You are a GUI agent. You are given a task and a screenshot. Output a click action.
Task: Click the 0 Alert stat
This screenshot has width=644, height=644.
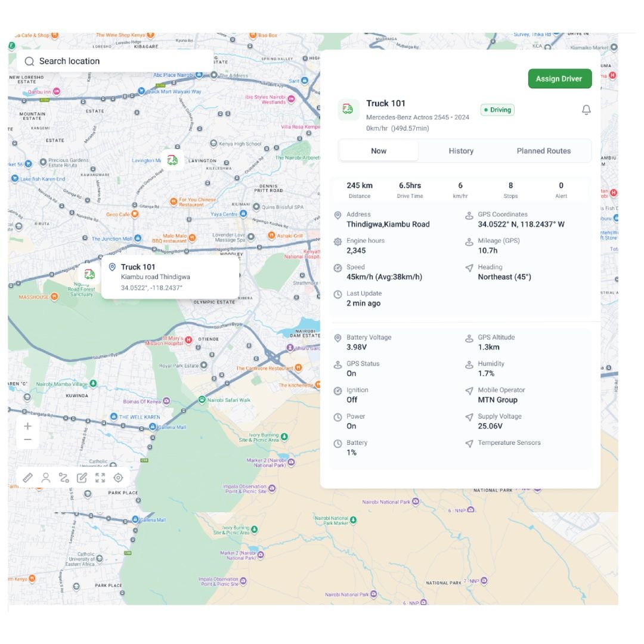[561, 190]
